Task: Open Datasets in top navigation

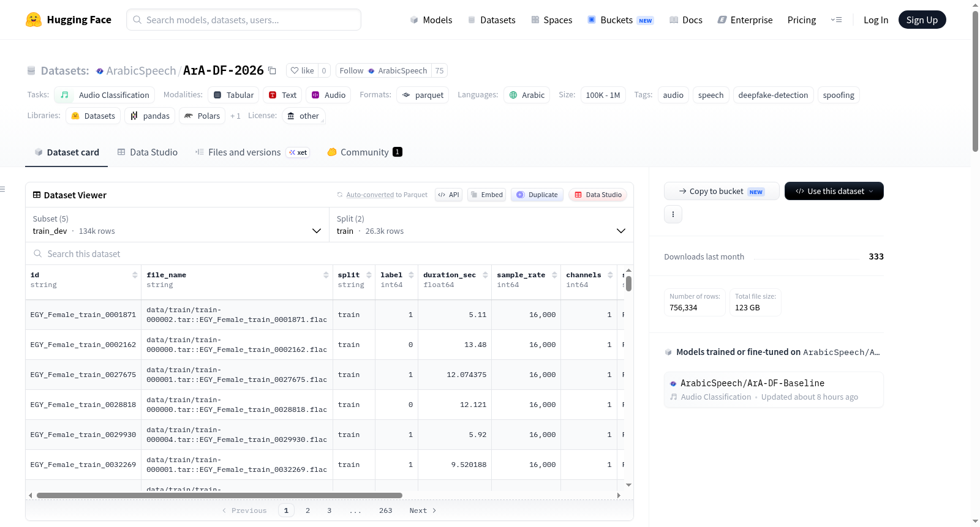Action: pyautogui.click(x=491, y=20)
